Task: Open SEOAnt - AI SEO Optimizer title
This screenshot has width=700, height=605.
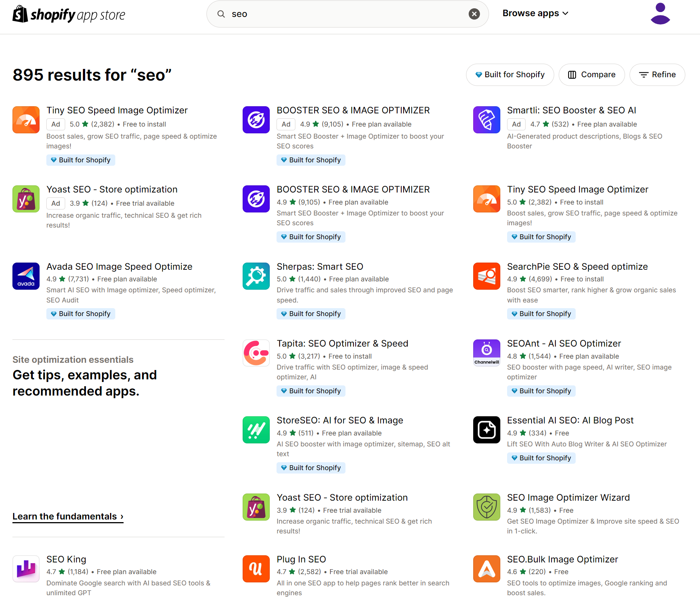Action: [x=564, y=344]
